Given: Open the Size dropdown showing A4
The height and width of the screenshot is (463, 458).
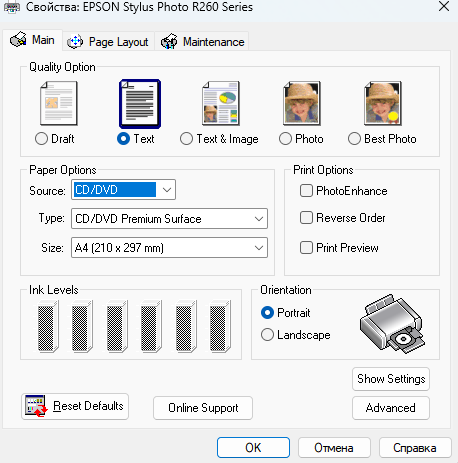Looking at the screenshot, I should (x=169, y=248).
